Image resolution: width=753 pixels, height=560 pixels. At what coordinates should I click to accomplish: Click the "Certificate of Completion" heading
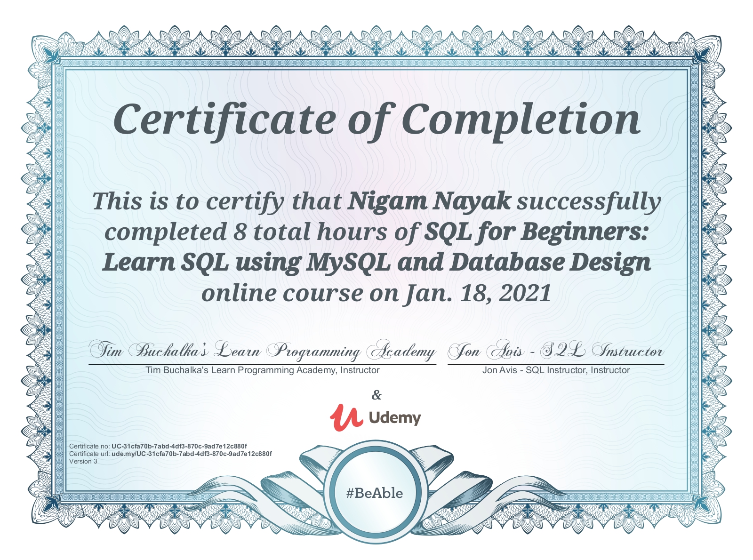376,119
